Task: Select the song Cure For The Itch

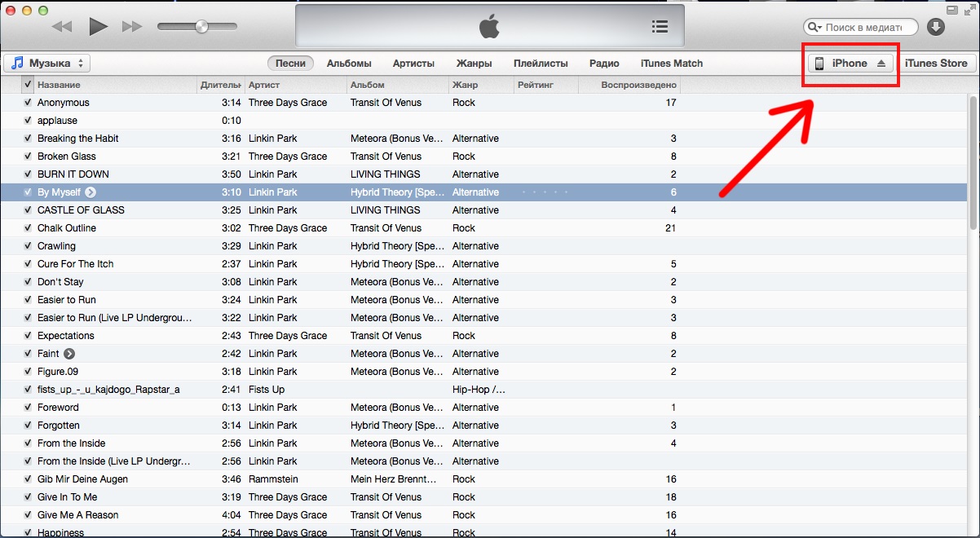Action: [76, 264]
